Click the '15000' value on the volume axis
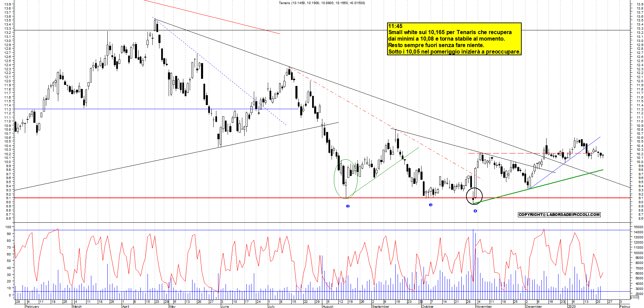This screenshot has width=644, height=308. 638,227
